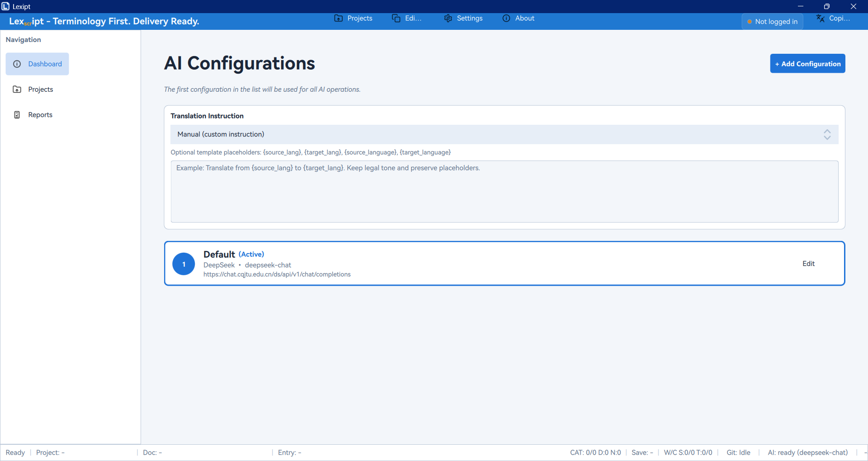Click the up-down chevron of the instruction selector
Viewport: 868px width, 461px height.
click(x=827, y=135)
